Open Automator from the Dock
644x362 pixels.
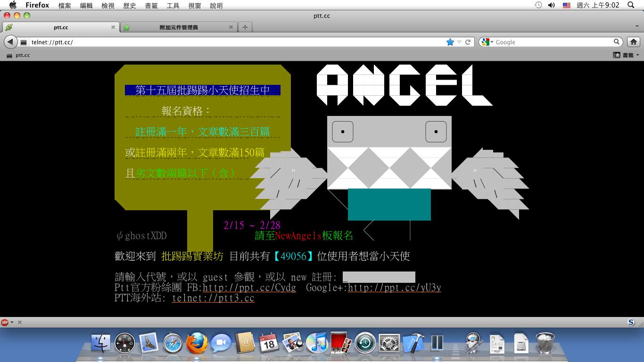(x=473, y=343)
